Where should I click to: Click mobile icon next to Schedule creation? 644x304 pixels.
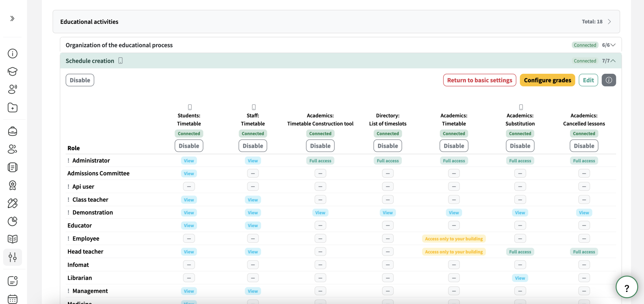coord(120,61)
